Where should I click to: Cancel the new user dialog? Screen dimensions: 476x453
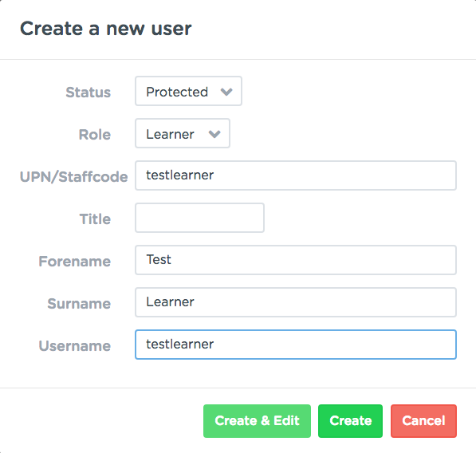(x=423, y=421)
